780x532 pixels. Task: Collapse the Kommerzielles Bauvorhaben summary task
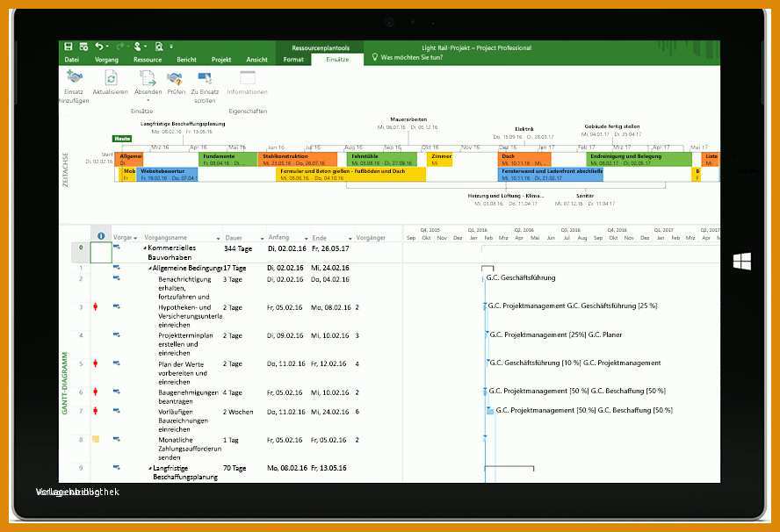pyautogui.click(x=145, y=248)
